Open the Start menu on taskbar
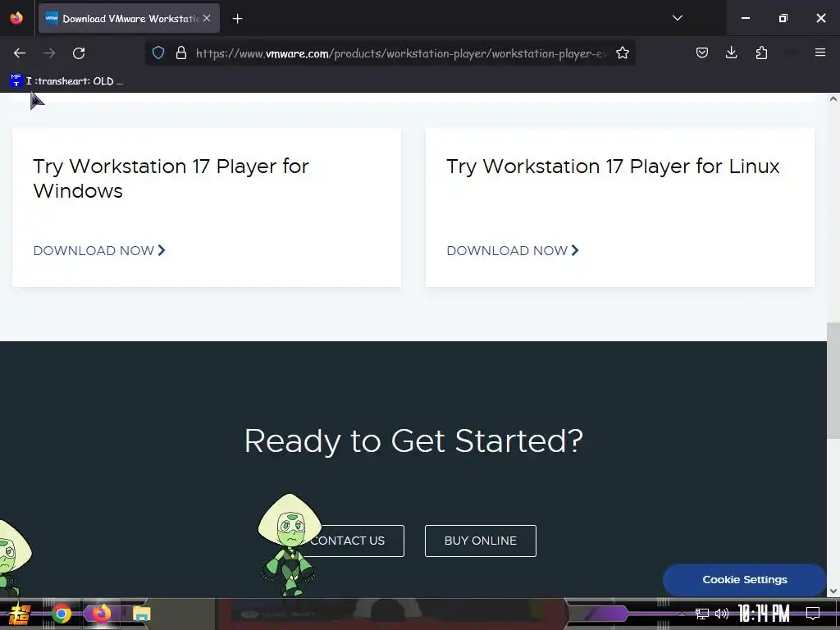840x630 pixels. click(20, 614)
